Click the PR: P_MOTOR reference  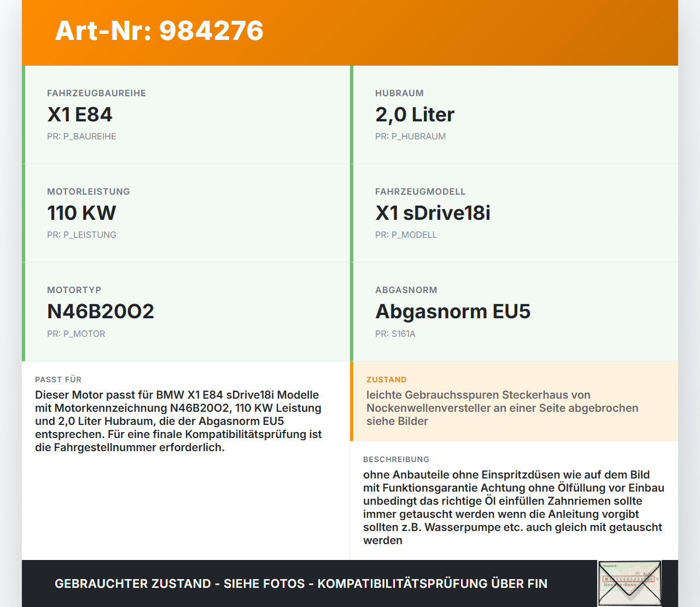click(x=76, y=333)
